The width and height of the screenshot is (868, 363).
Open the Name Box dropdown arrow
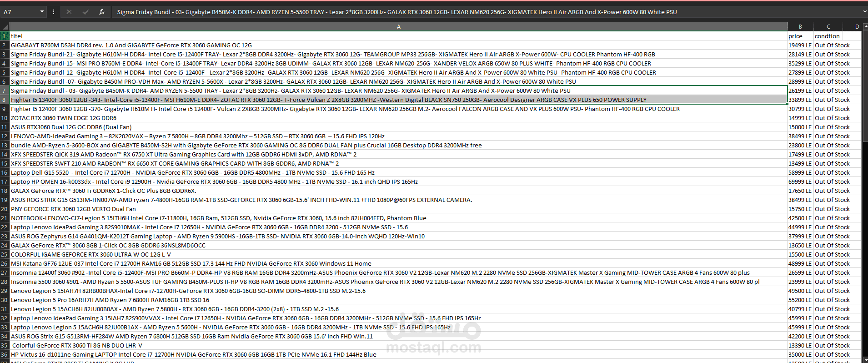click(x=42, y=12)
